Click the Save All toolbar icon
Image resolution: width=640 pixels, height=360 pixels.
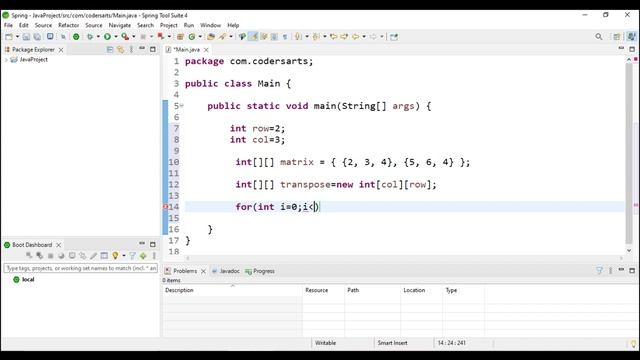(x=37, y=37)
